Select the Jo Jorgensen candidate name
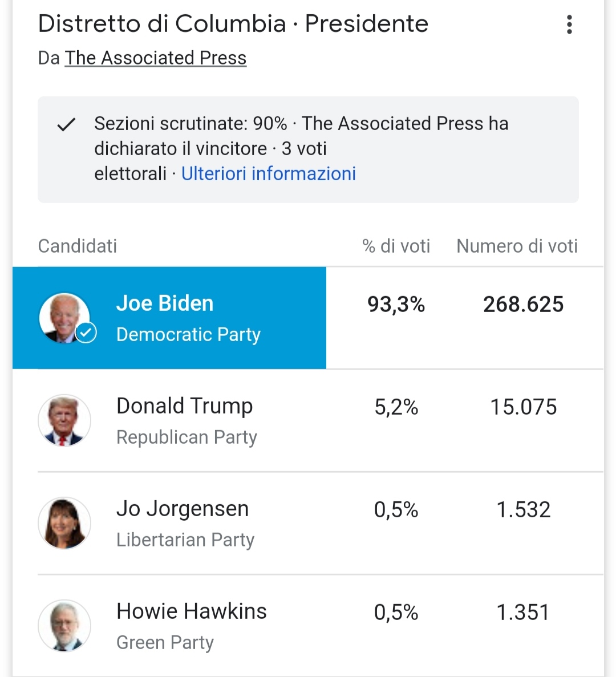The height and width of the screenshot is (677, 616). tap(183, 509)
